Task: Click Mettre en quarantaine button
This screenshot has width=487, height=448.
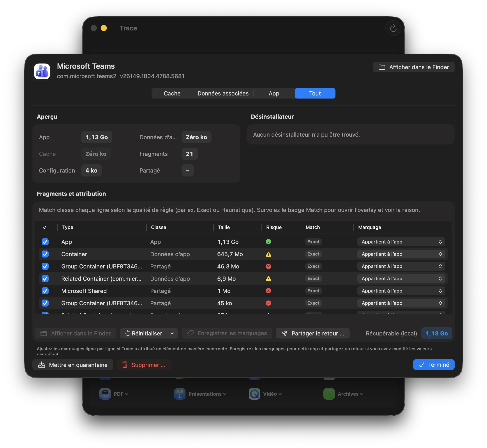Action: (x=73, y=365)
